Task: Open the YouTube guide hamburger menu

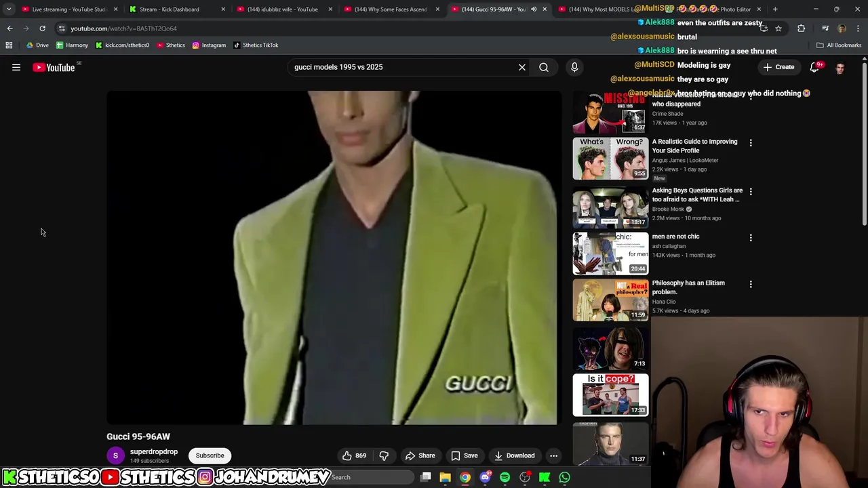Action: [x=16, y=67]
